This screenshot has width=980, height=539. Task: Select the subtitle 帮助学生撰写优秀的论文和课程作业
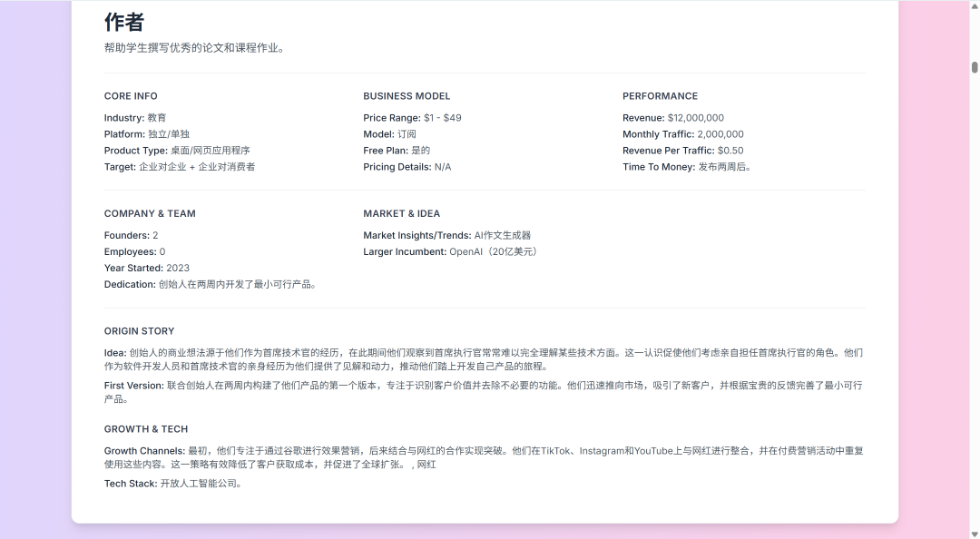[194, 48]
